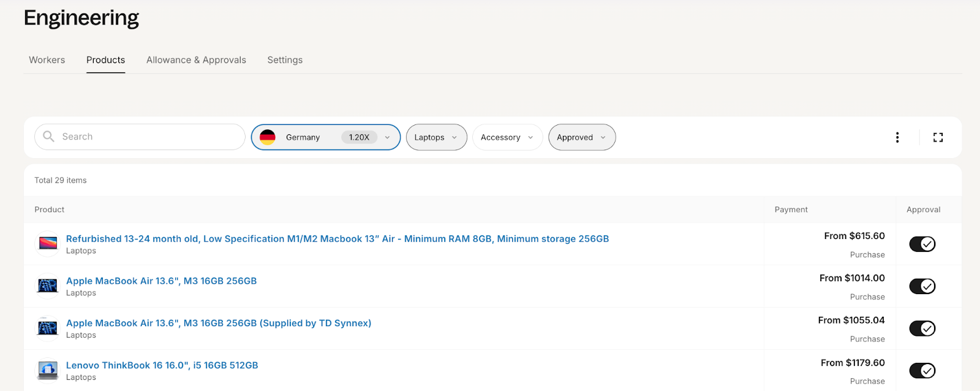Open MacBook Air Supplied by TD Synnex link
980x391 pixels.
coord(219,323)
